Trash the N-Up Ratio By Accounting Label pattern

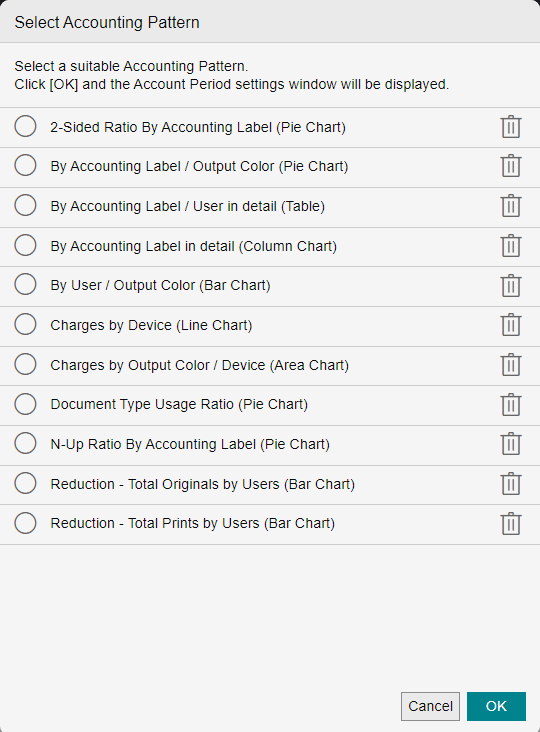pos(511,443)
